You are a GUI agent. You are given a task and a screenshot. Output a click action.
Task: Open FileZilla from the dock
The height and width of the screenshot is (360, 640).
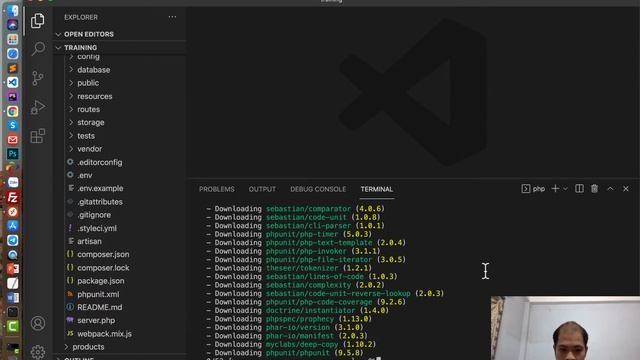coord(13,197)
